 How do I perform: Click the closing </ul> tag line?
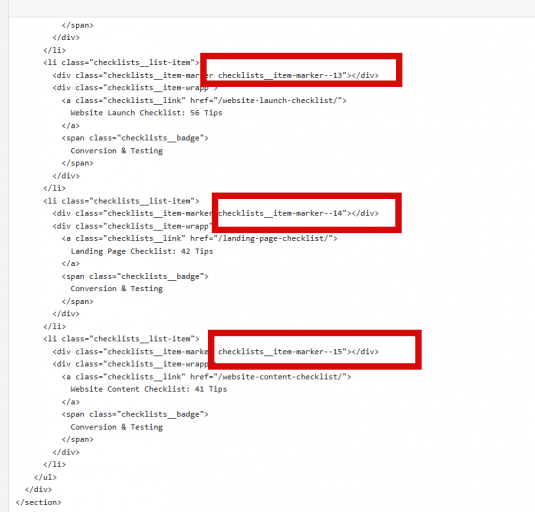coord(45,477)
